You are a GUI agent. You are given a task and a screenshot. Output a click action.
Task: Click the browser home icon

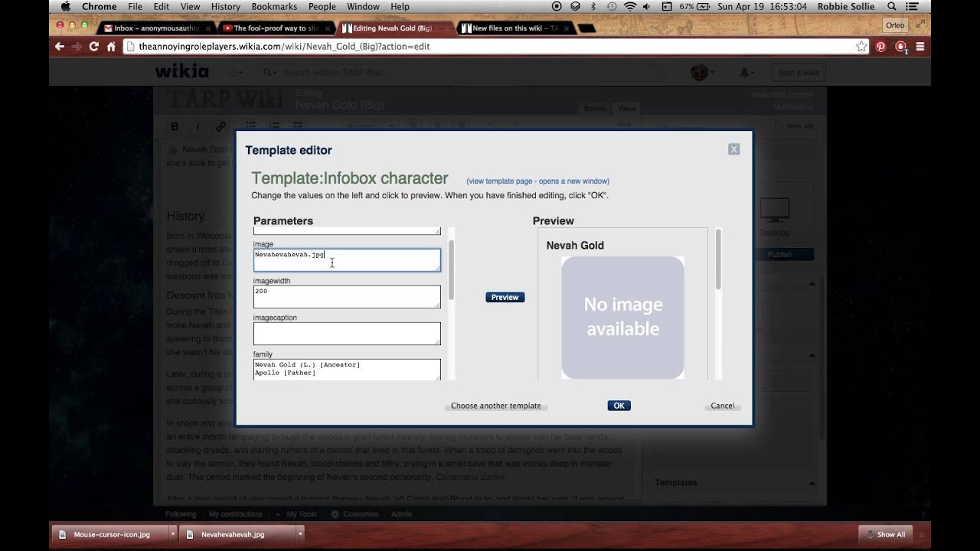pos(111,46)
